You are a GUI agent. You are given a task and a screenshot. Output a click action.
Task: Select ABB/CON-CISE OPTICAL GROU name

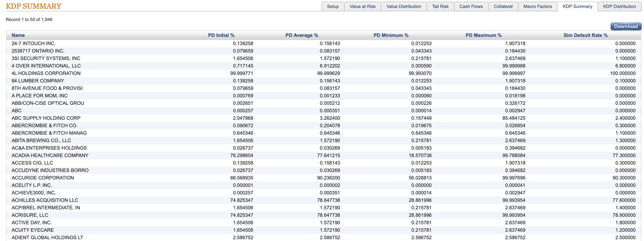[x=48, y=103]
